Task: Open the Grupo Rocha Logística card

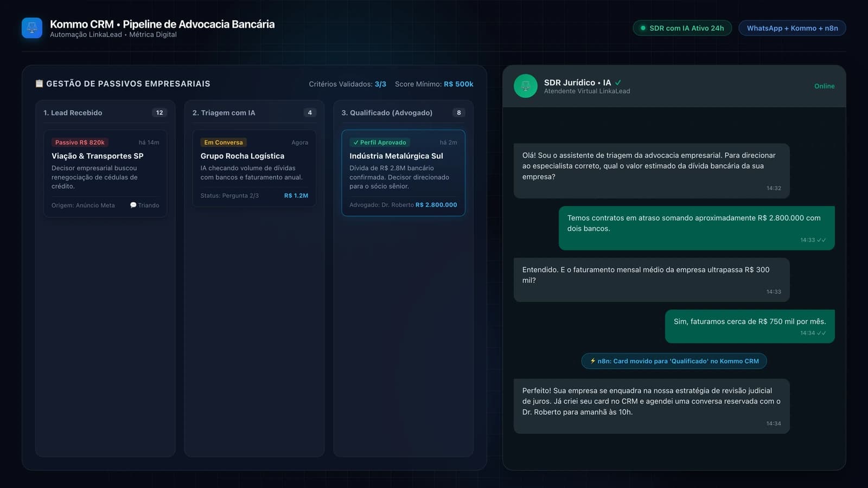Action: (x=254, y=169)
